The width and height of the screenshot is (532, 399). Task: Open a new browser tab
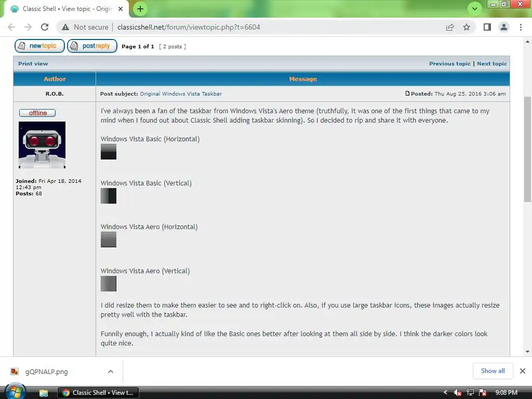(x=140, y=9)
